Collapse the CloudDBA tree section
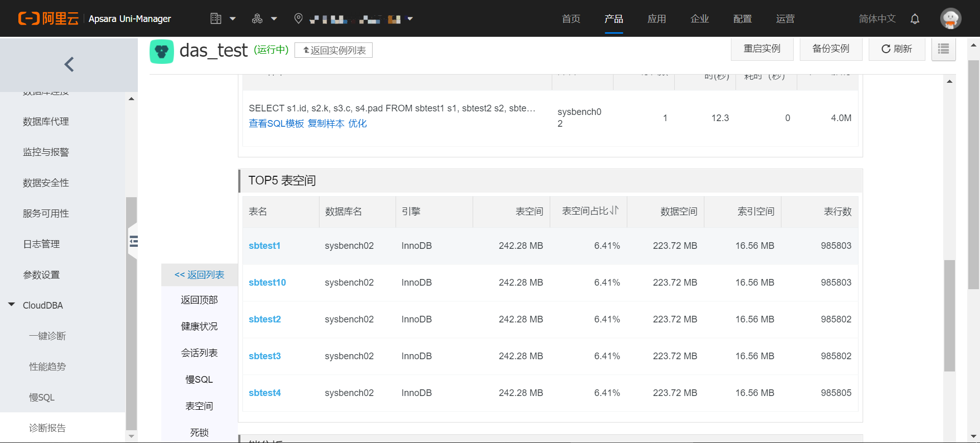Viewport: 980px width, 443px height. (11, 305)
